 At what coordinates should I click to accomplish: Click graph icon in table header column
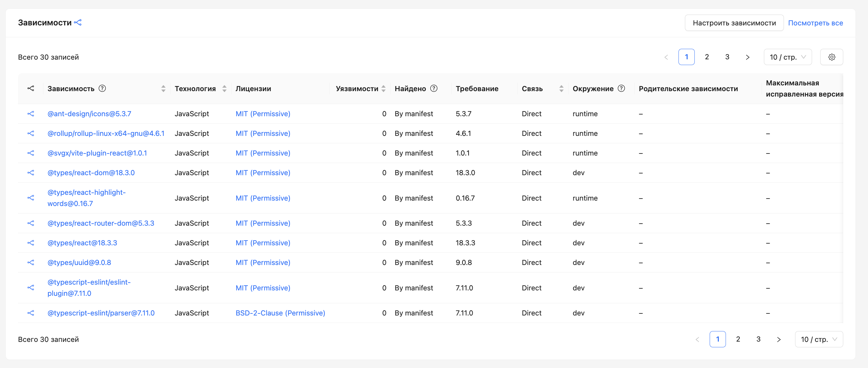(x=31, y=88)
